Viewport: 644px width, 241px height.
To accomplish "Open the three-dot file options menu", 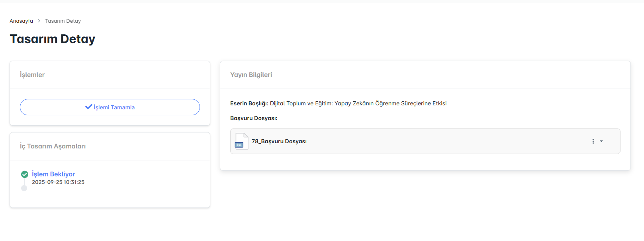I will 593,141.
